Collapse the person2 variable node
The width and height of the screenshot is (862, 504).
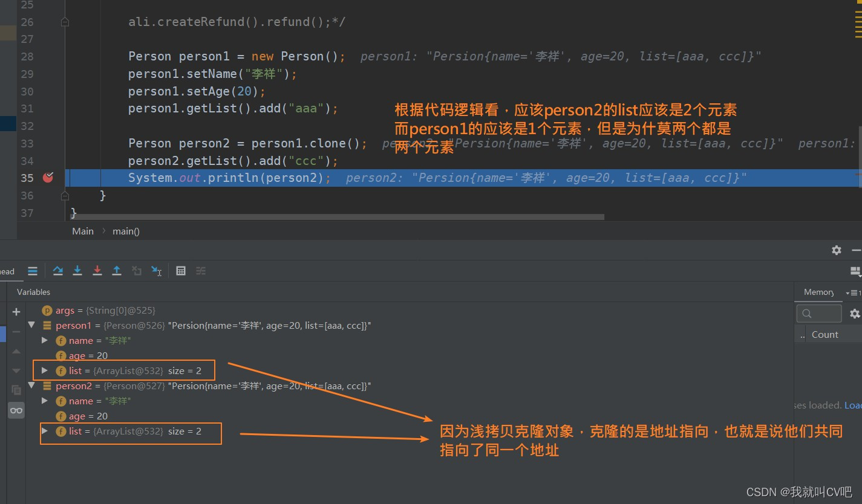click(x=31, y=386)
